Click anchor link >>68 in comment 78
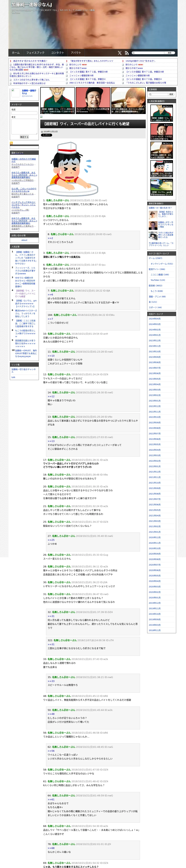Screen dimensions: 186x868 [51, 848]
